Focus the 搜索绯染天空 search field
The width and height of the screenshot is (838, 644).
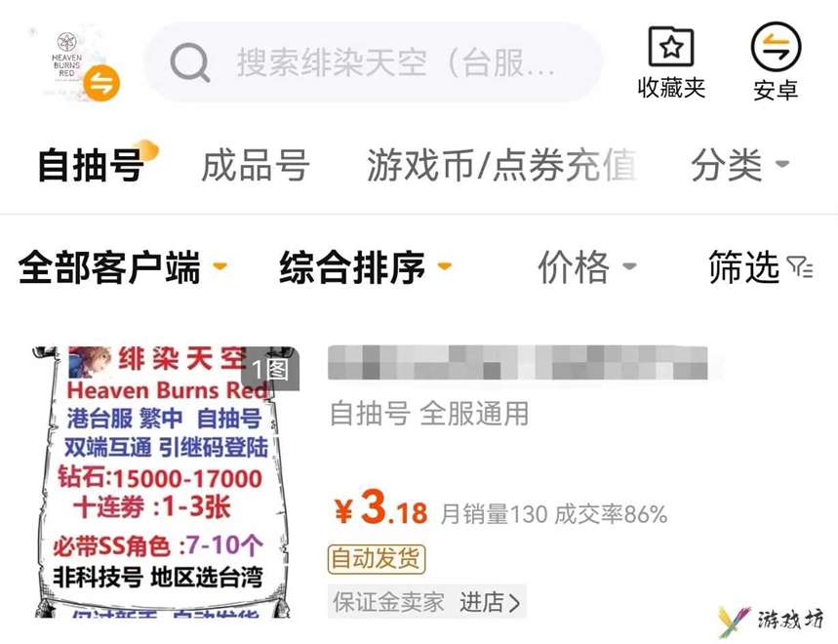pyautogui.click(x=374, y=62)
